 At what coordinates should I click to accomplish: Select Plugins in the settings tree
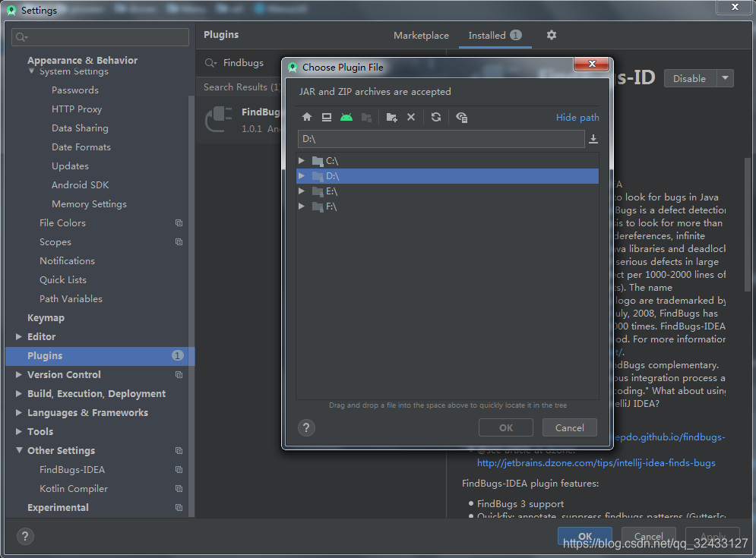[x=100, y=355]
